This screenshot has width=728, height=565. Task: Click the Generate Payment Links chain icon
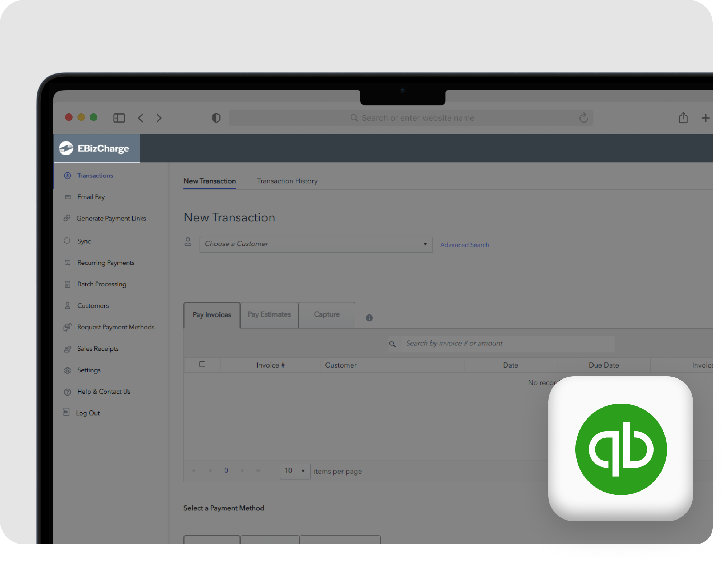(67, 218)
